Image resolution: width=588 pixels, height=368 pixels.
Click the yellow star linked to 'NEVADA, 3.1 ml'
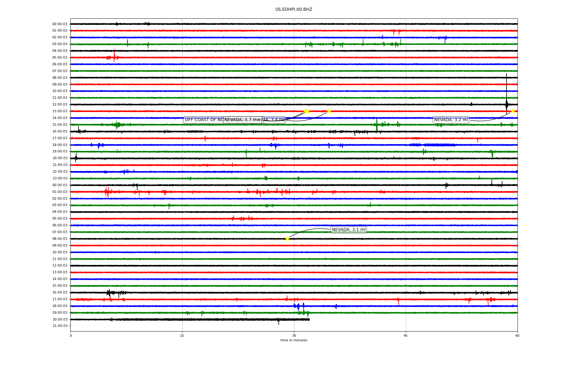coord(287,239)
